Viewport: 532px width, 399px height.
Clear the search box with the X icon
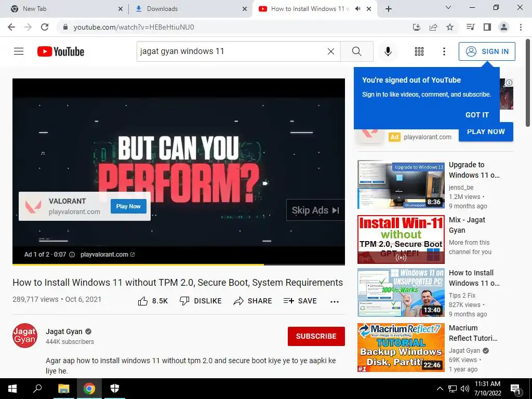tap(331, 51)
